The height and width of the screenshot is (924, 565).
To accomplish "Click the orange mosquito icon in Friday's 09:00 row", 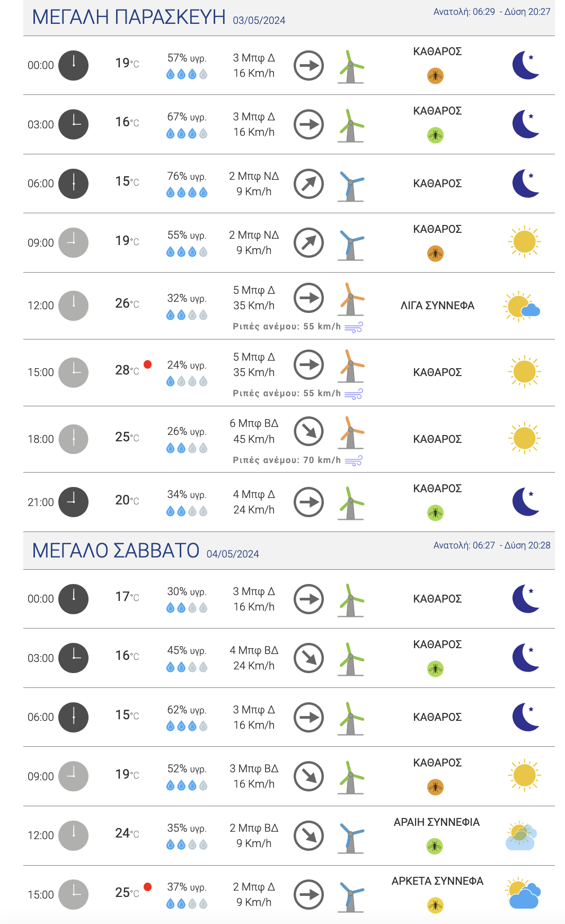I will pos(435,254).
